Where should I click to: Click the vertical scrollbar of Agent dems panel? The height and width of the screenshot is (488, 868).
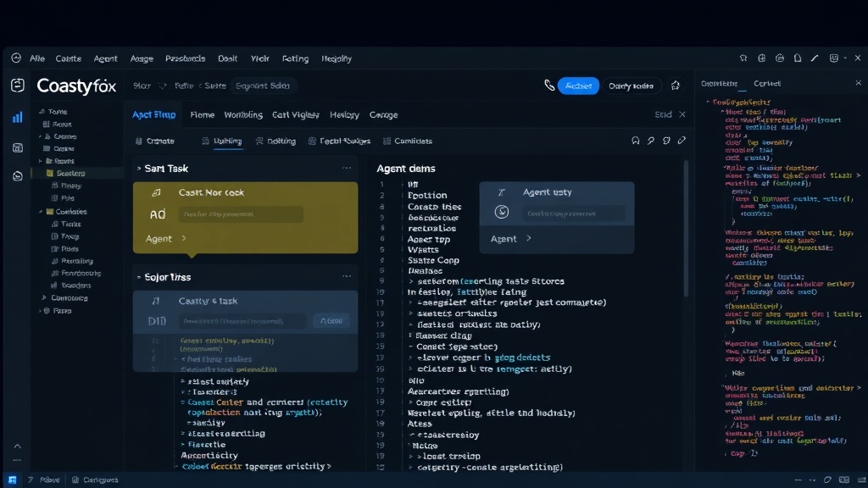687,228
